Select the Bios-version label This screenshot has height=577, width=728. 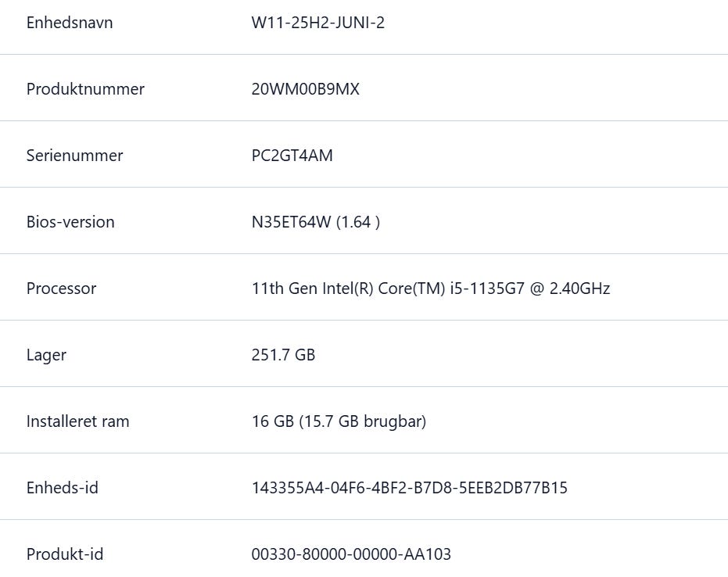70,222
